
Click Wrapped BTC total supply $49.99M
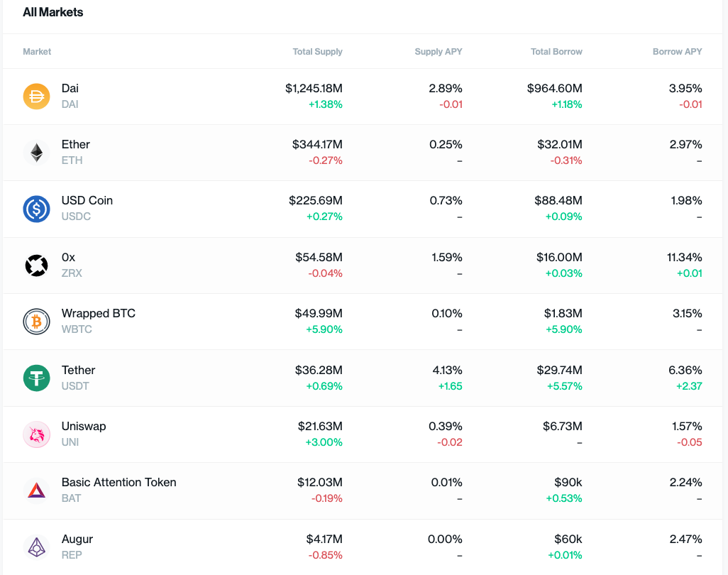click(x=319, y=314)
